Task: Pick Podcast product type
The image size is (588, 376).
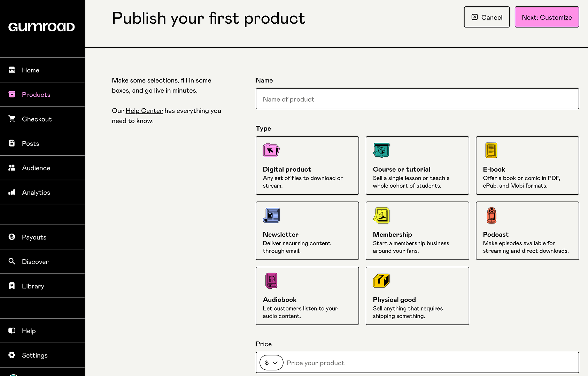Action: (527, 230)
